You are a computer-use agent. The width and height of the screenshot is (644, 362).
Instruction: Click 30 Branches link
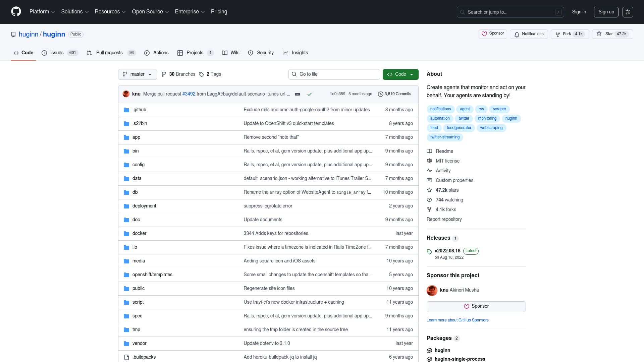(x=178, y=74)
